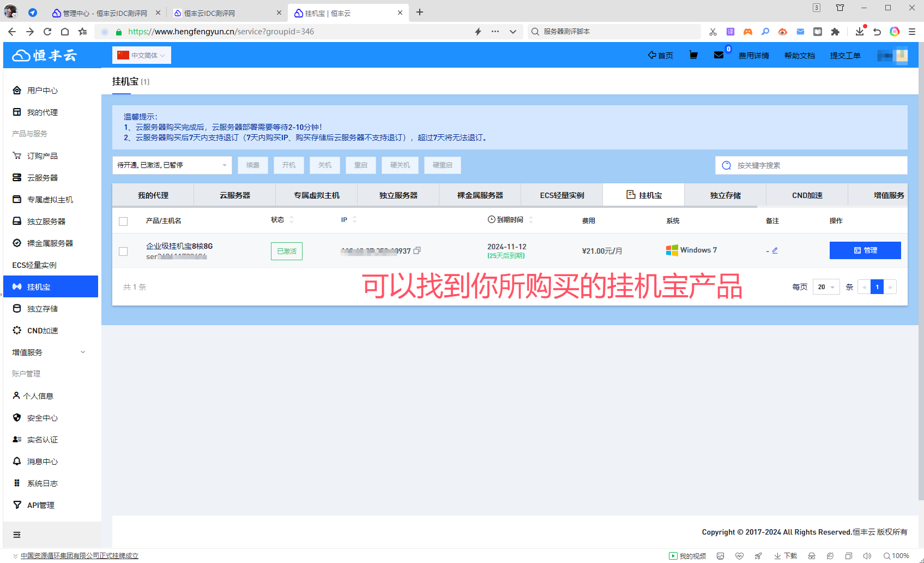Viewport: 924px width, 563px height.
Task: Open 下载 in the status bar
Action: pos(786,556)
